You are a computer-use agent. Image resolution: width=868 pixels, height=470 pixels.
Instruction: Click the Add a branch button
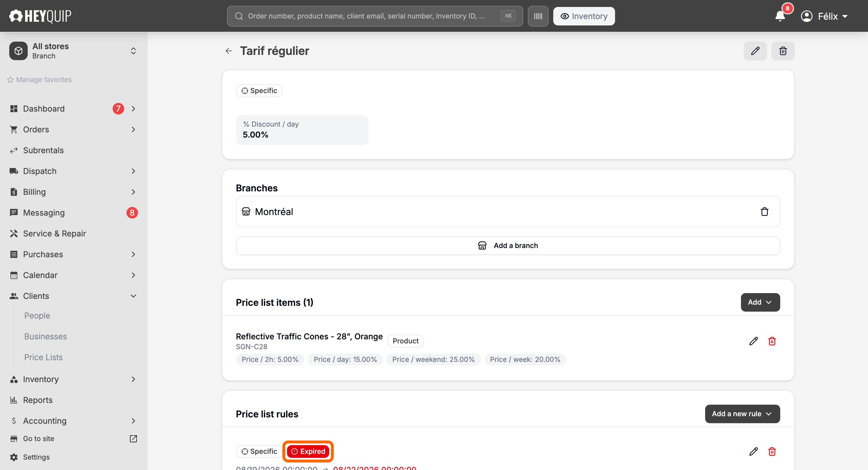508,246
